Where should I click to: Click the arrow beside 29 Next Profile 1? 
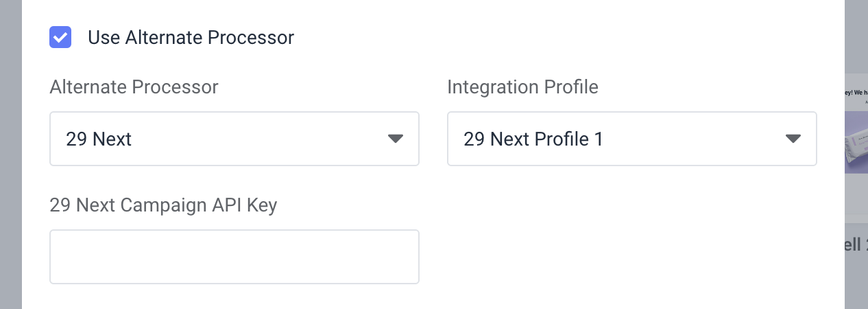[793, 139]
